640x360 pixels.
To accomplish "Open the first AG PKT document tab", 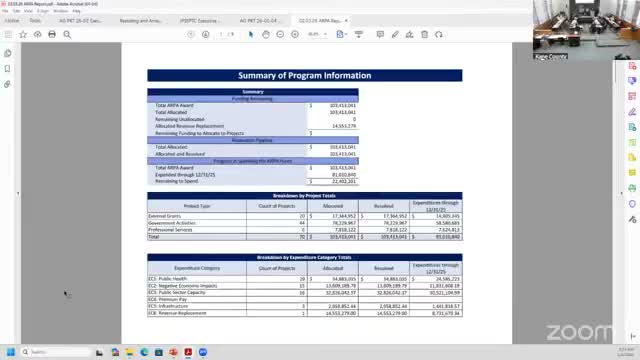I will click(80, 20).
